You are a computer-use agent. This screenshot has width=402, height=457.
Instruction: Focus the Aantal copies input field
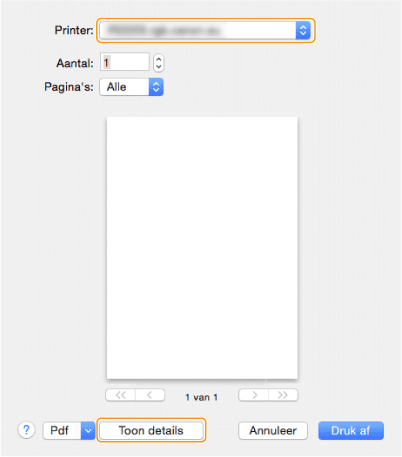pos(125,62)
